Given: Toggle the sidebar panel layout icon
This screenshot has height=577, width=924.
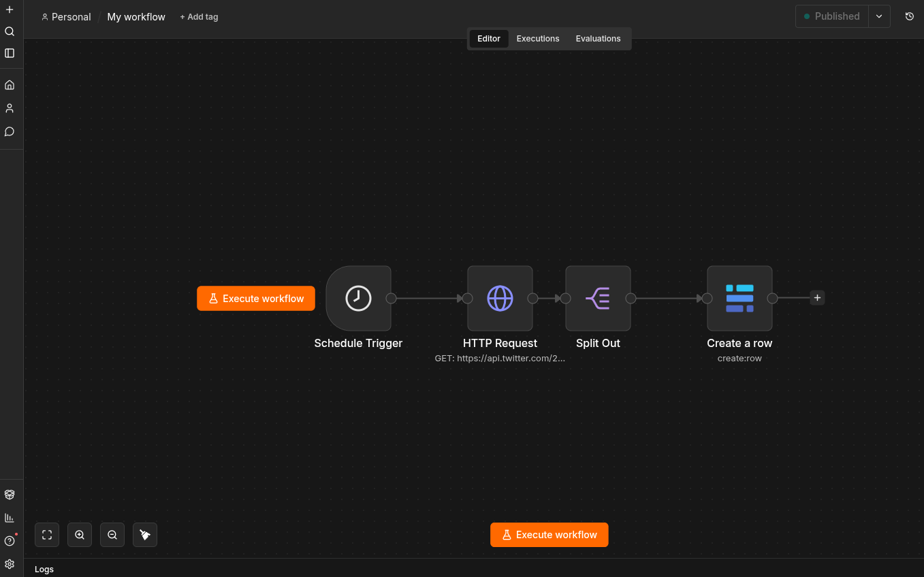Looking at the screenshot, I should 10,53.
